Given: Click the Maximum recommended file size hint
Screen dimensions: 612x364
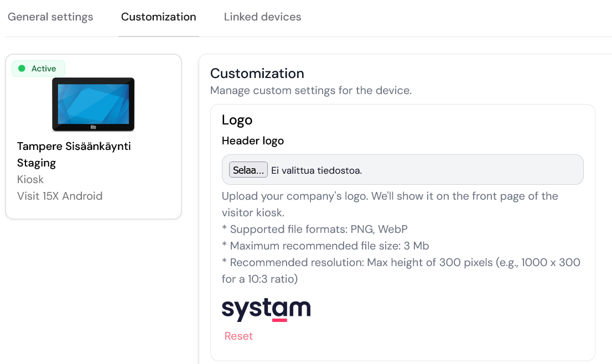Looking at the screenshot, I should coord(325,246).
